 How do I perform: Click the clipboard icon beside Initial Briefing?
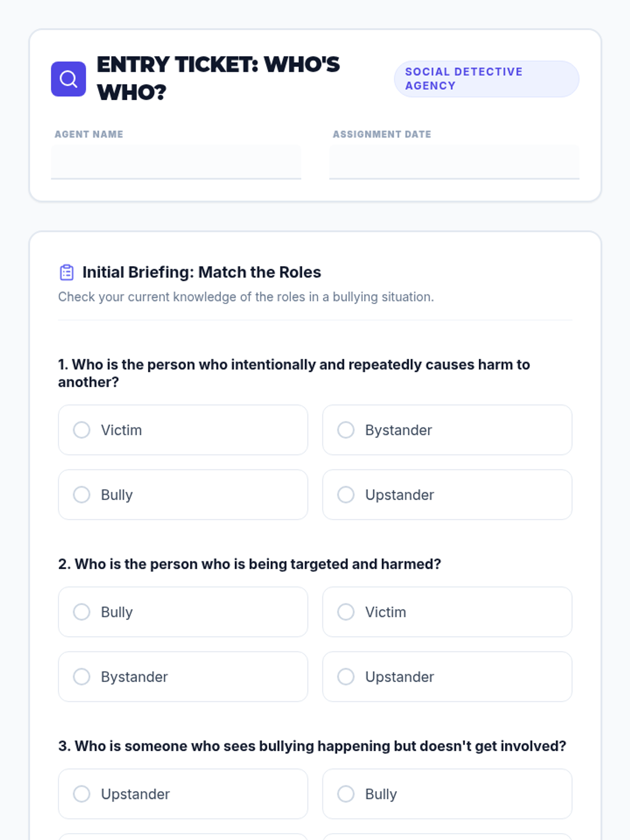[67, 272]
